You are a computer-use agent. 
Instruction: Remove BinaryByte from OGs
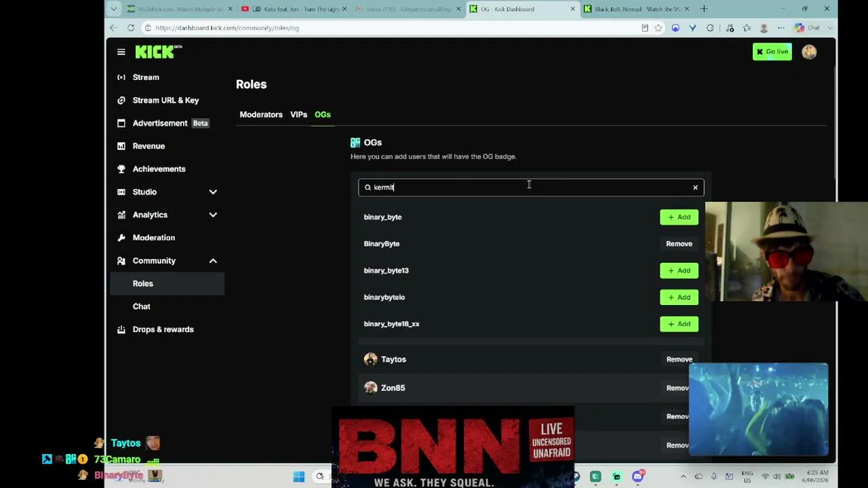coord(679,244)
